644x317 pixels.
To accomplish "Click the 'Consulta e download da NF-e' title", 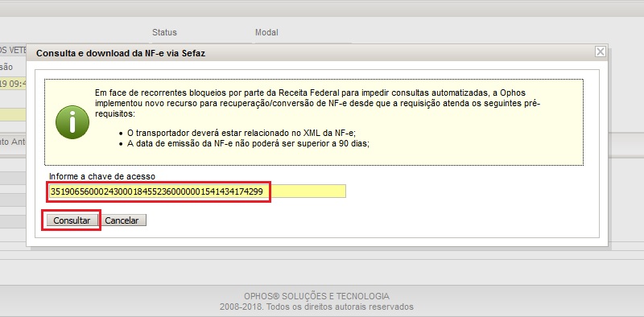I will 121,53.
